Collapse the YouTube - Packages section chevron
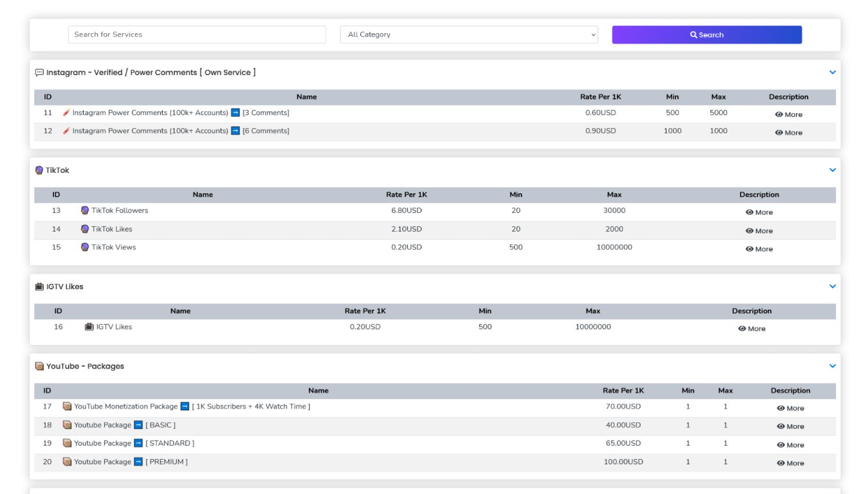 click(x=833, y=367)
